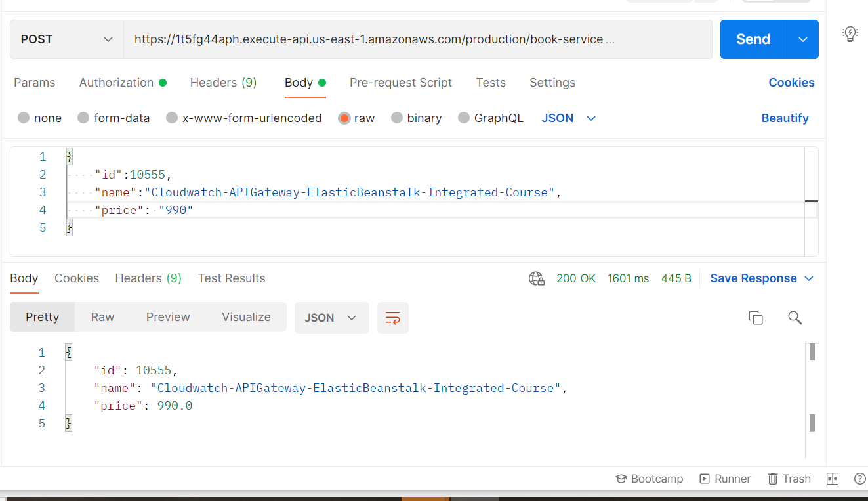Open the POST method dropdown
This screenshot has height=501, width=868.
(x=66, y=39)
